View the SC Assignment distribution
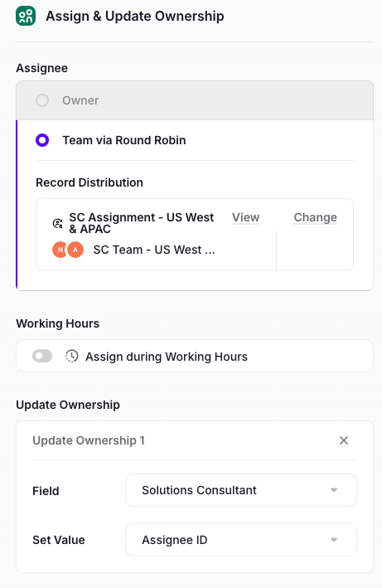 click(x=245, y=217)
